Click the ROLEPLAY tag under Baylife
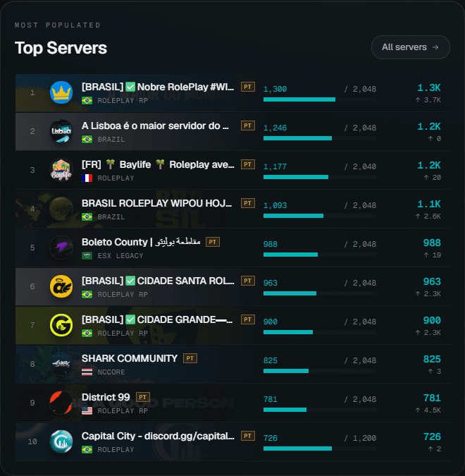The height and width of the screenshot is (476, 465). (x=116, y=178)
